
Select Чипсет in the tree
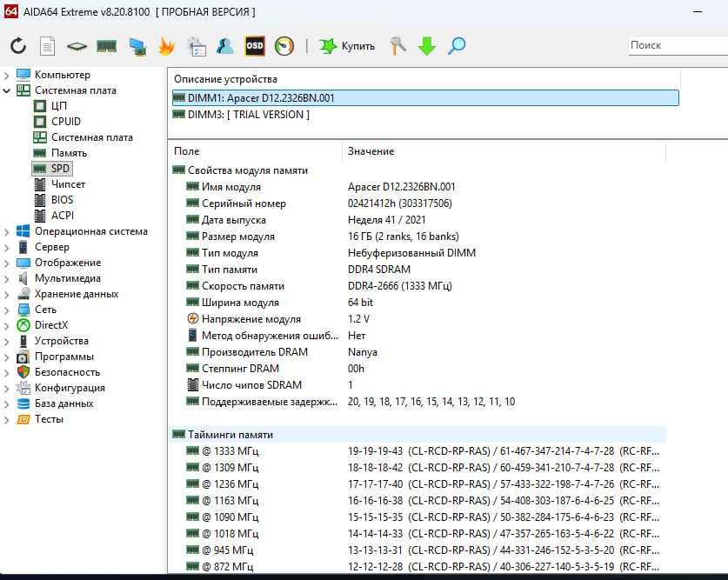point(68,184)
